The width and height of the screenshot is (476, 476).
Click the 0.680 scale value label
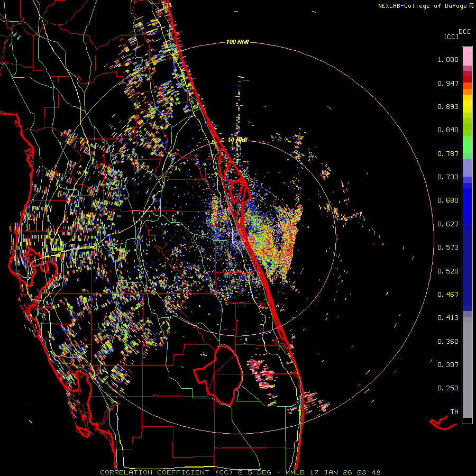tap(447, 200)
